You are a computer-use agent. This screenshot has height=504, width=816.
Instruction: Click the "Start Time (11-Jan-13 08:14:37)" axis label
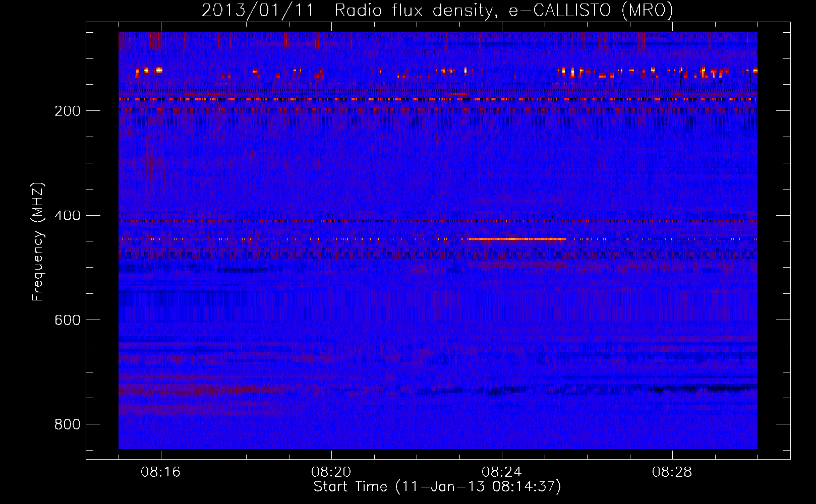pyautogui.click(x=437, y=487)
